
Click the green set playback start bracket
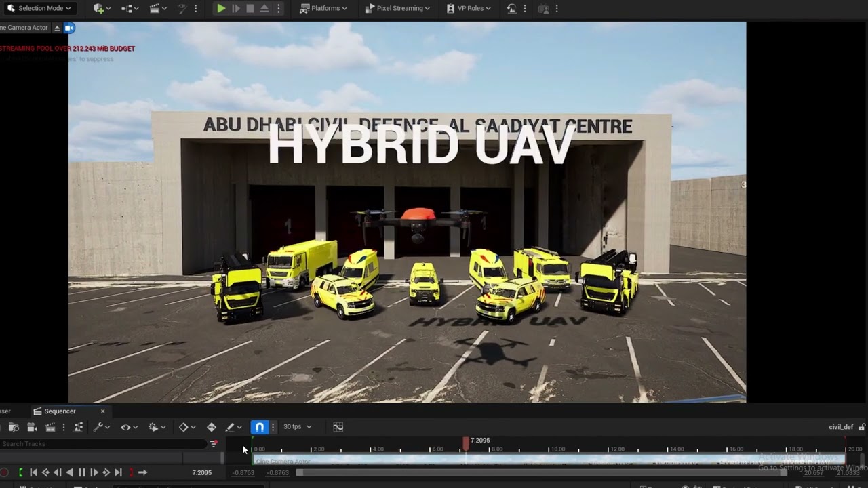(x=20, y=472)
